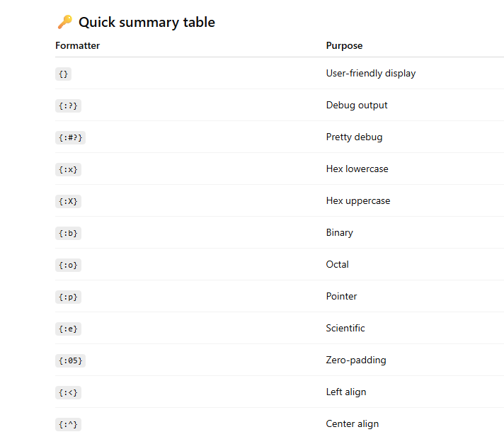This screenshot has width=504, height=444.
Task: Click the Formatter column header
Action: click(77, 45)
